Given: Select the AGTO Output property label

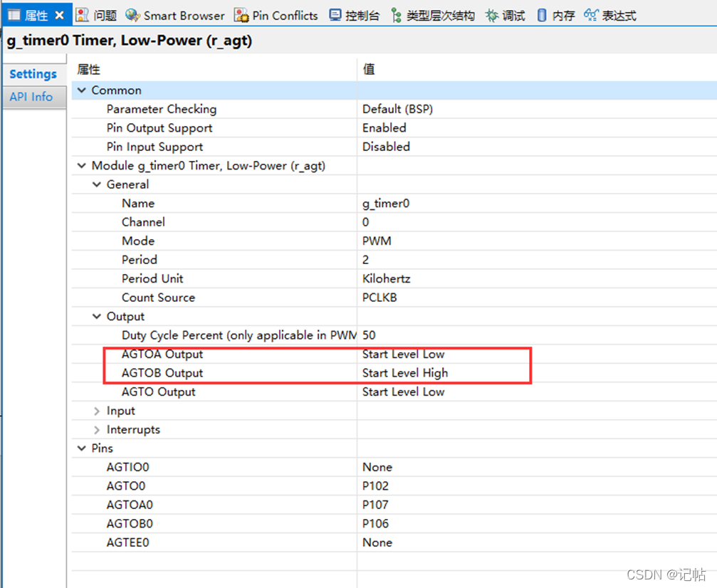Looking at the screenshot, I should point(158,392).
